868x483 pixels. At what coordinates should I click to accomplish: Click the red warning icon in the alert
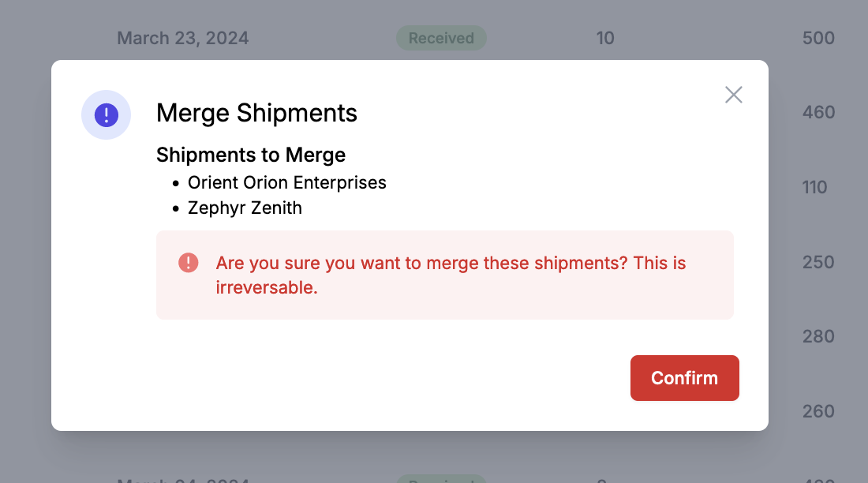tap(189, 263)
